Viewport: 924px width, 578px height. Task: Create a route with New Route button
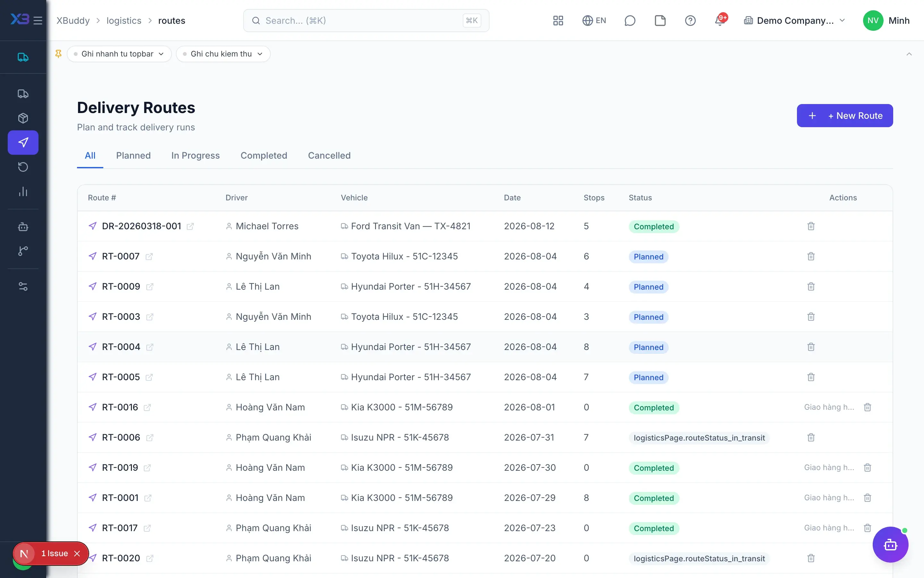pos(844,116)
